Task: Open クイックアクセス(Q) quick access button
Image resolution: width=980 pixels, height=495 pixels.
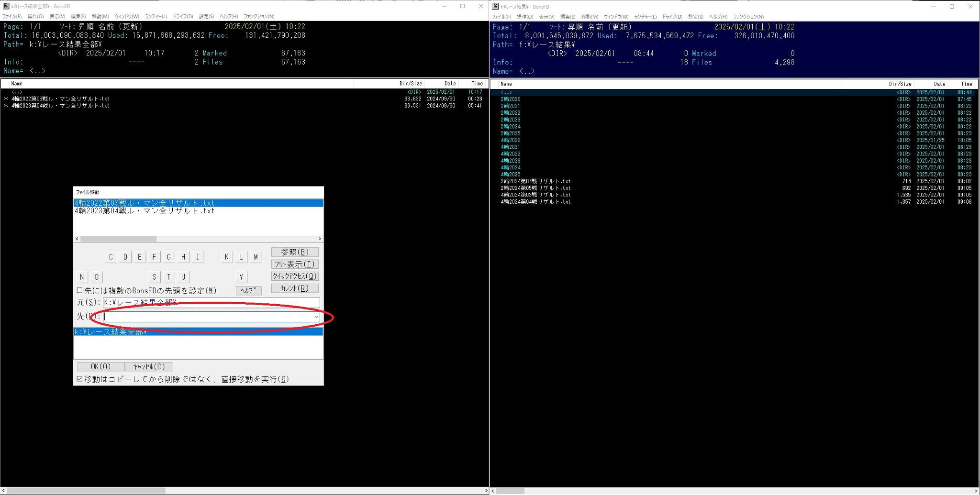Action: (294, 276)
